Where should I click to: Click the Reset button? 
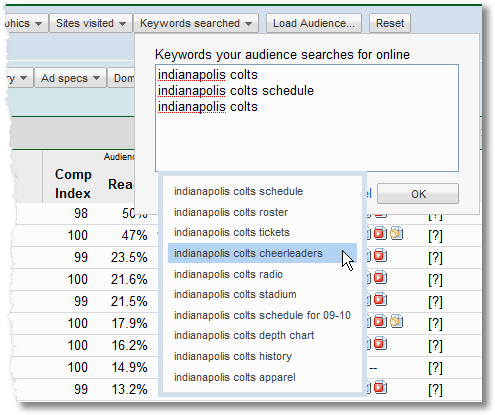coord(390,23)
